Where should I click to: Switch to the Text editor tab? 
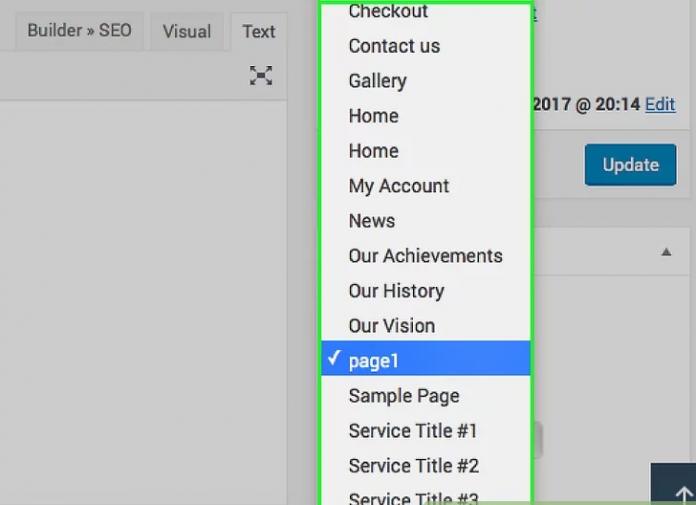[258, 31]
